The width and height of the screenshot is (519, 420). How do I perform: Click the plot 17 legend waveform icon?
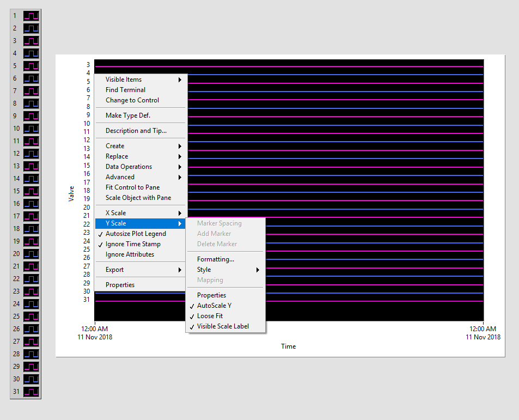[x=31, y=216]
